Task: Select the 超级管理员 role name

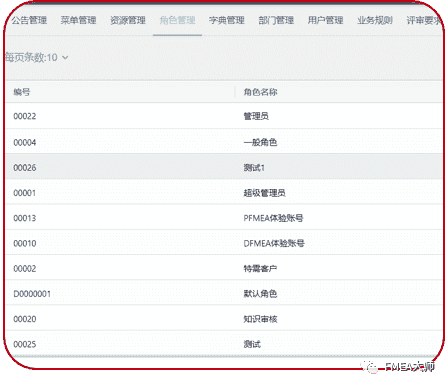Action: coord(264,193)
